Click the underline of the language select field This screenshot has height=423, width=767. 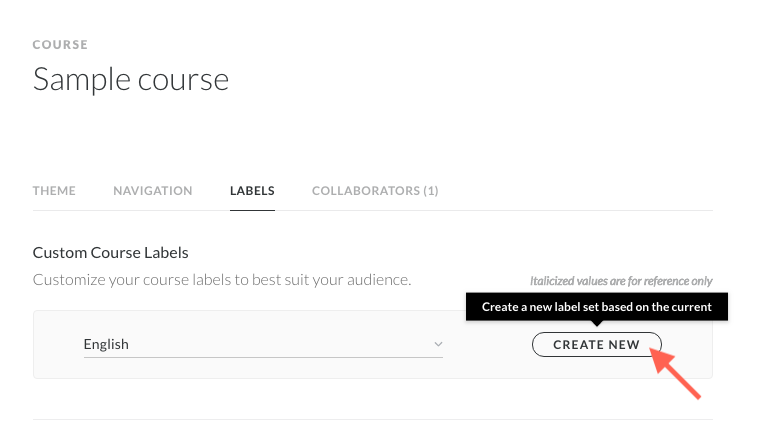coord(263,357)
